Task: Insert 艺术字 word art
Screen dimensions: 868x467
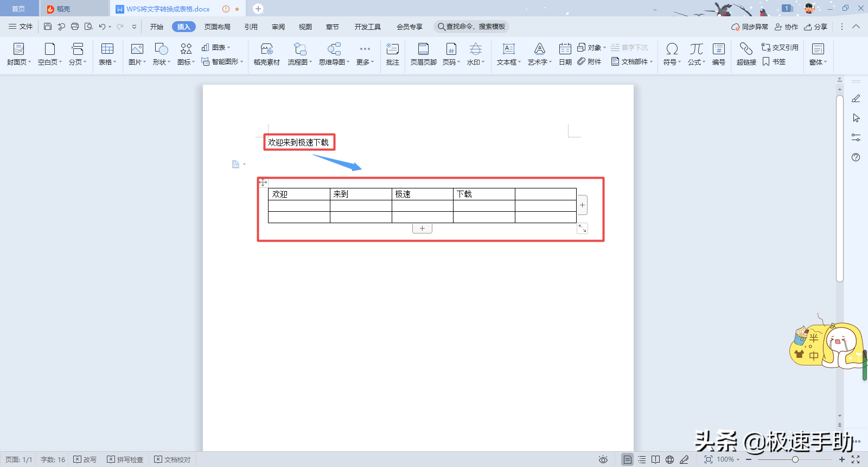Action: point(539,54)
